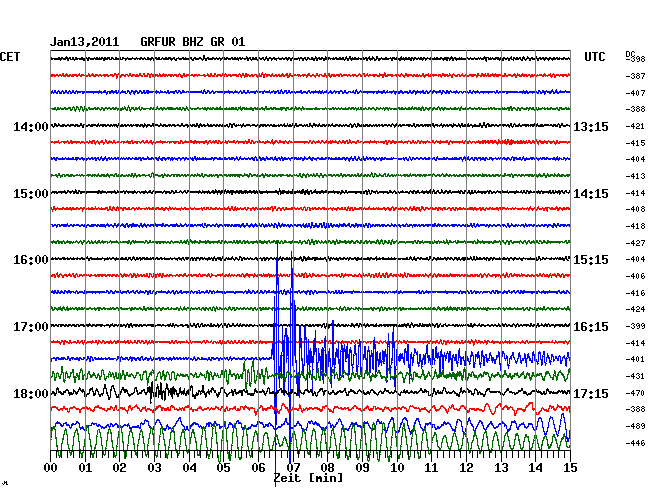Click minute tick label "07"
Viewport: 650px width, 494px height.
pyautogui.click(x=293, y=468)
